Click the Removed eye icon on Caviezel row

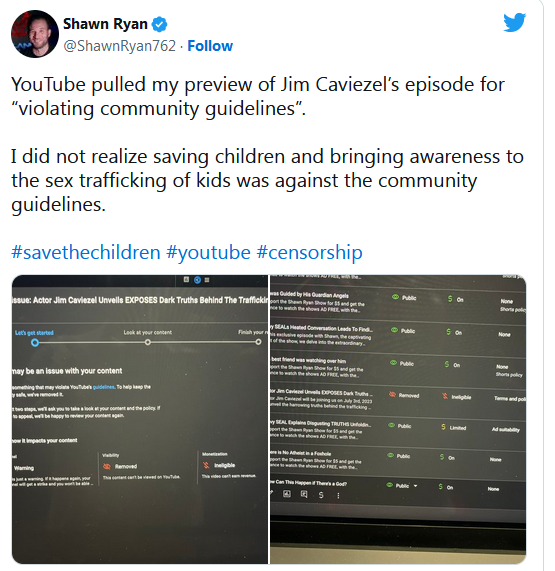coord(392,395)
